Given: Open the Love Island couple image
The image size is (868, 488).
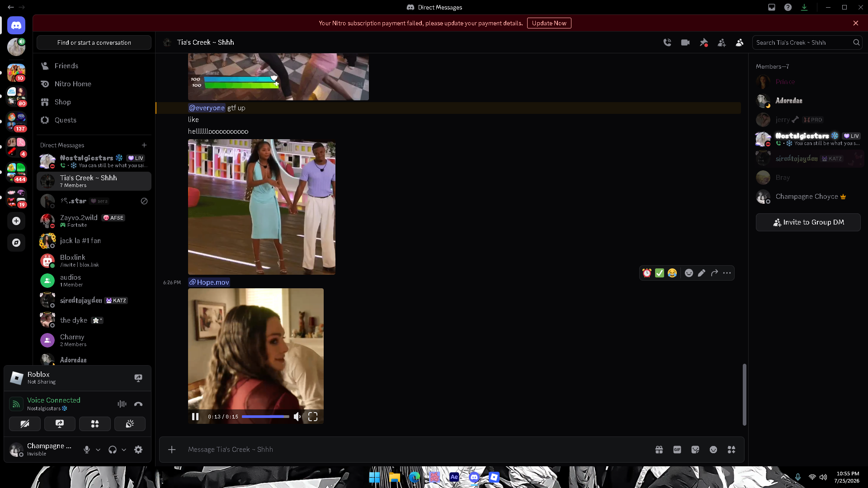Looking at the screenshot, I should [x=262, y=207].
